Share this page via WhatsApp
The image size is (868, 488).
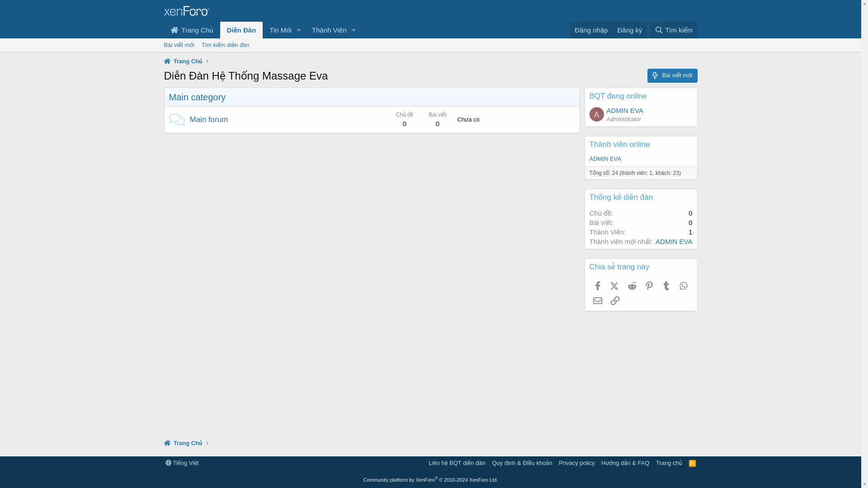[x=684, y=286]
